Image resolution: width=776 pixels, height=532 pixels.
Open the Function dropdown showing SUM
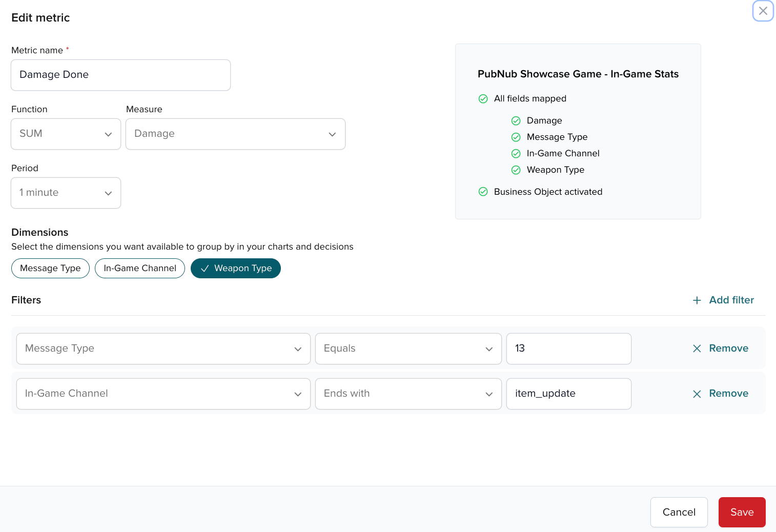coord(66,134)
